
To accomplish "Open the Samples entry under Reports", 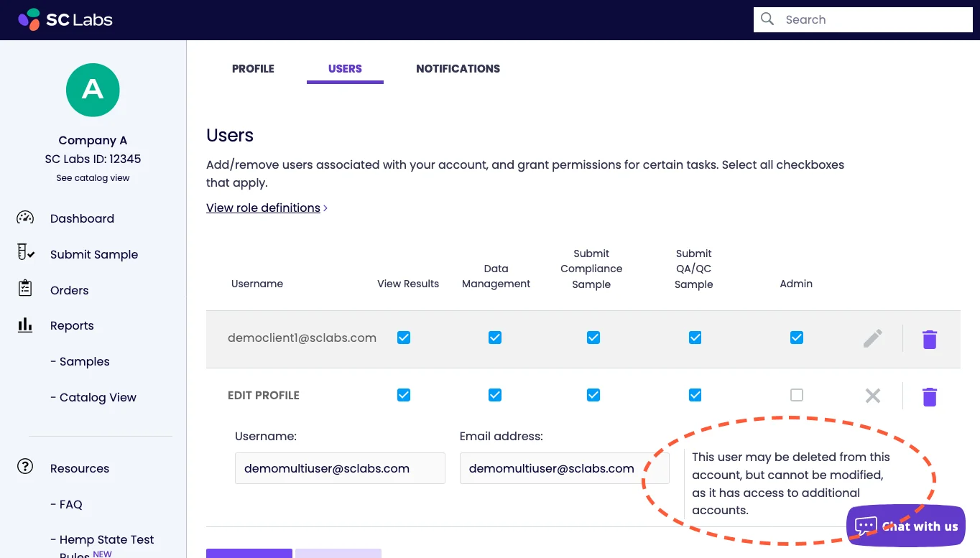I will 80,361.
